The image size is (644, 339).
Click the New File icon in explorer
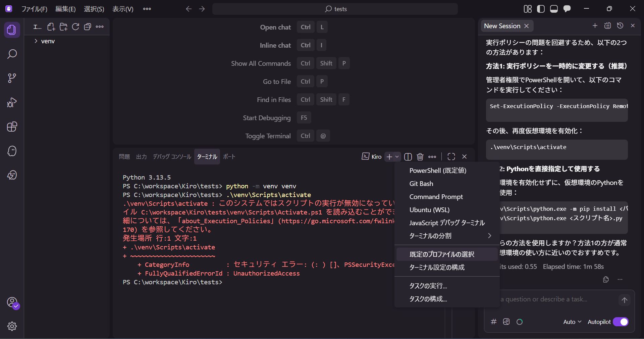pyautogui.click(x=51, y=27)
